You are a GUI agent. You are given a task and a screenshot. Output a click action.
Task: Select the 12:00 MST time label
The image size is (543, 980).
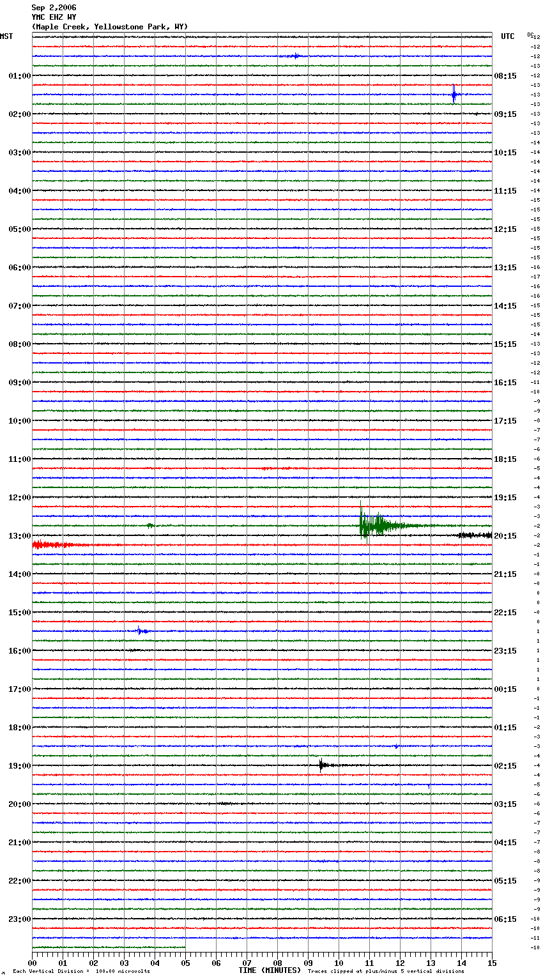point(19,498)
